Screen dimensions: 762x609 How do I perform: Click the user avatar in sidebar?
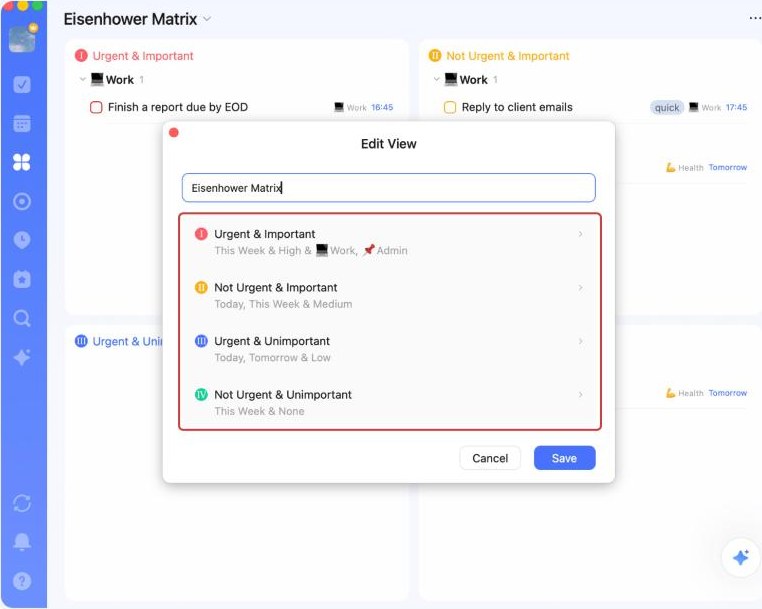[x=22, y=38]
